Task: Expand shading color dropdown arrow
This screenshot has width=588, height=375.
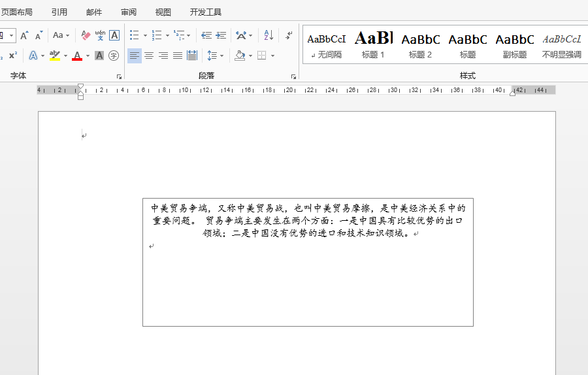Action: coord(250,56)
